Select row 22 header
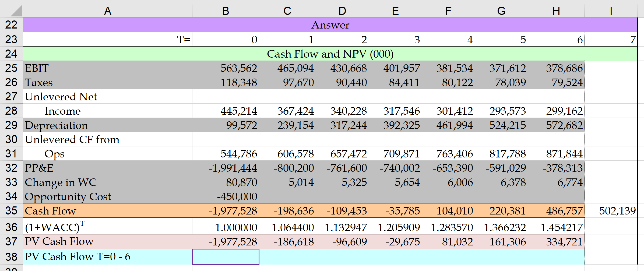This screenshot has width=644, height=271. click(11, 25)
